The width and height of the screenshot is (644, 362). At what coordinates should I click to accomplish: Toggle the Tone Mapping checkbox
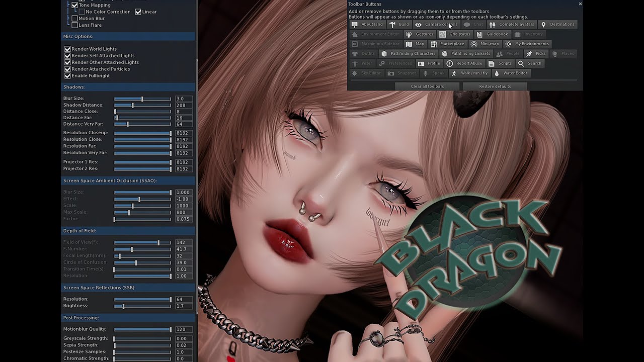pyautogui.click(x=74, y=5)
